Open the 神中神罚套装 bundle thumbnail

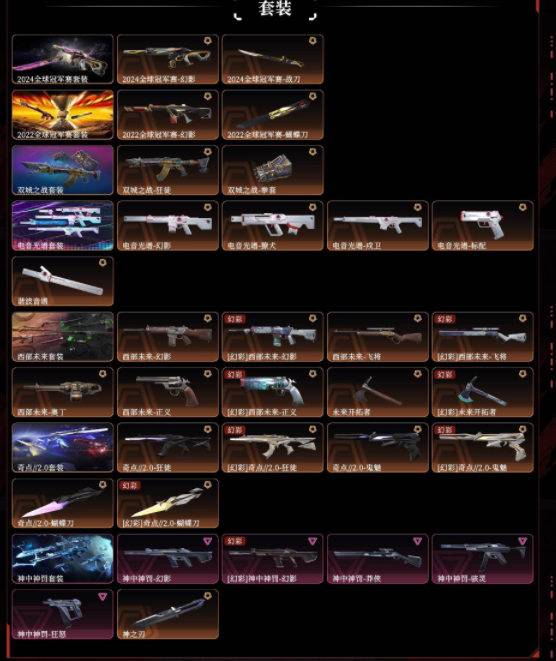coord(63,559)
